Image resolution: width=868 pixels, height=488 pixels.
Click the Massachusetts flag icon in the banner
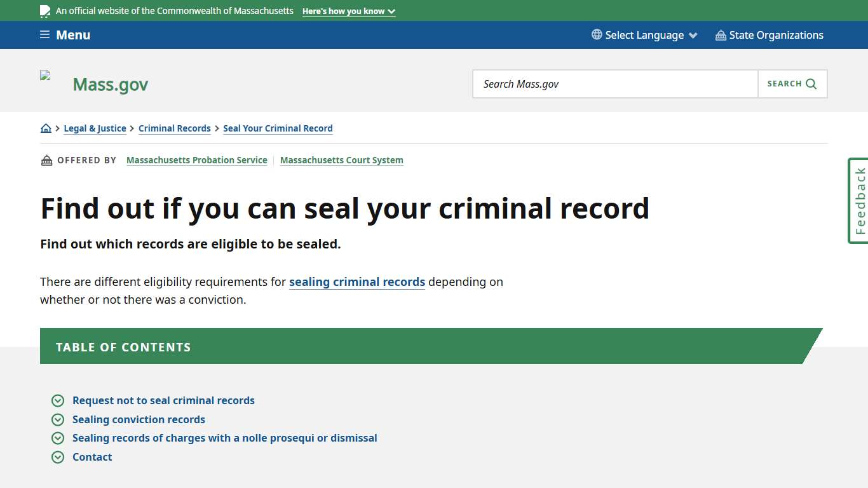[x=44, y=10]
